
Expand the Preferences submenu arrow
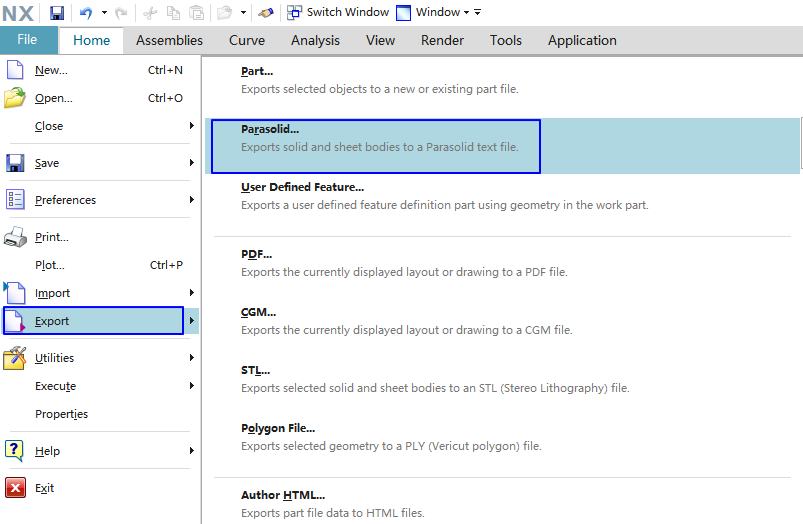pos(192,199)
